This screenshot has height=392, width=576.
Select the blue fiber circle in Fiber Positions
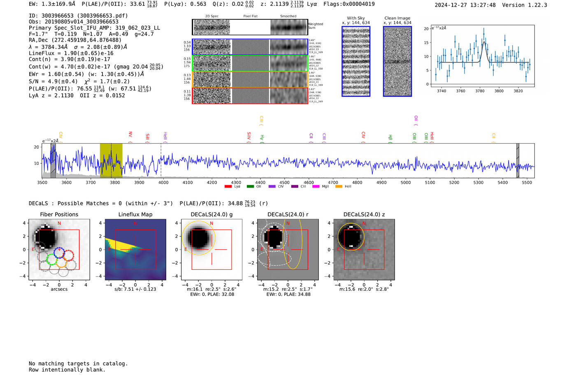click(x=59, y=252)
